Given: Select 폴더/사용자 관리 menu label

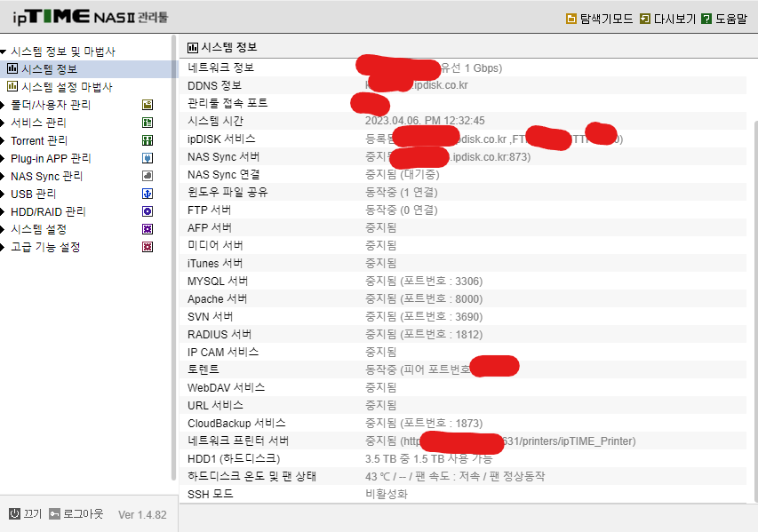Looking at the screenshot, I should click(51, 105).
